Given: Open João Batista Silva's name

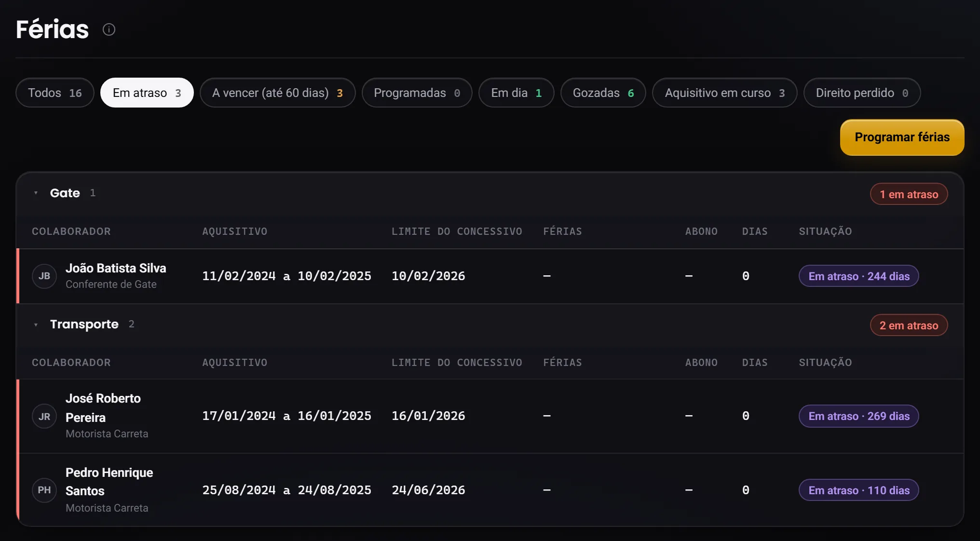Looking at the screenshot, I should click(116, 268).
